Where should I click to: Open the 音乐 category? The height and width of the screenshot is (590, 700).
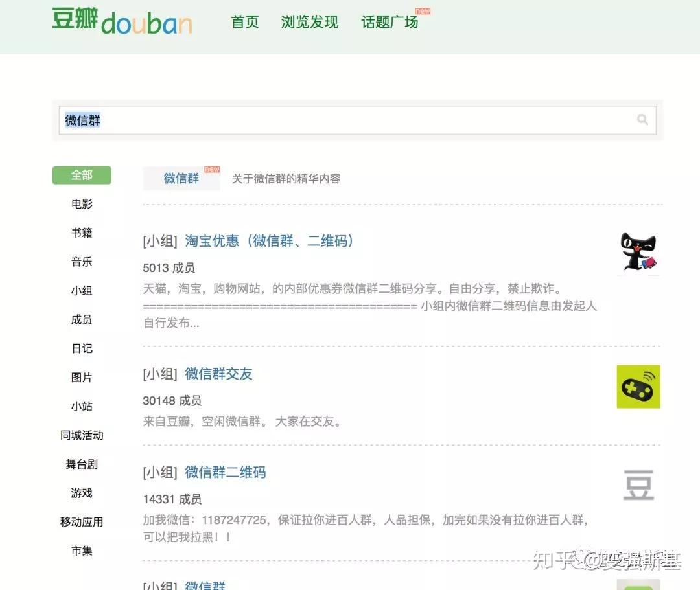click(81, 262)
